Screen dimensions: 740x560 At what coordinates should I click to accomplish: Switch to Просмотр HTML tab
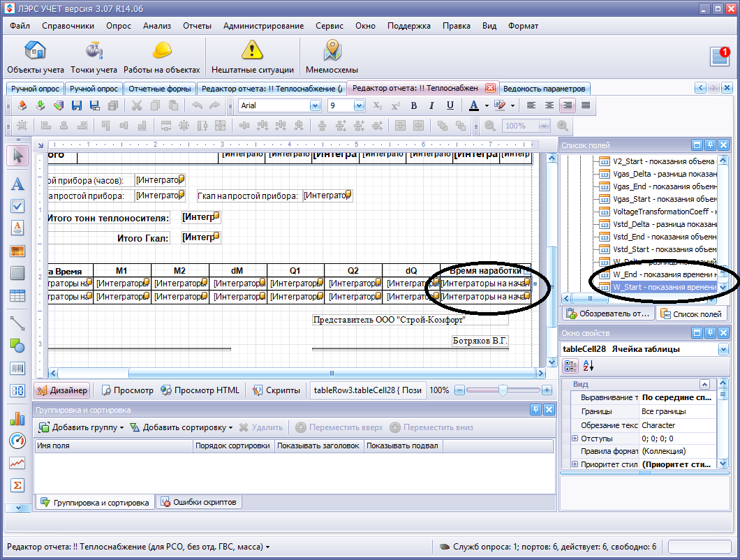200,390
